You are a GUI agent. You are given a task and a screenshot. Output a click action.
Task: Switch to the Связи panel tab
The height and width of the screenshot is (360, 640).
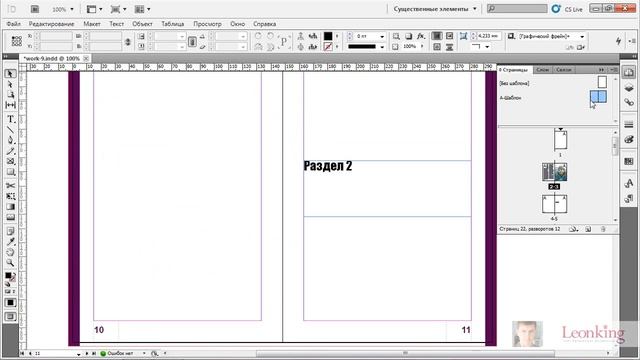pos(564,70)
